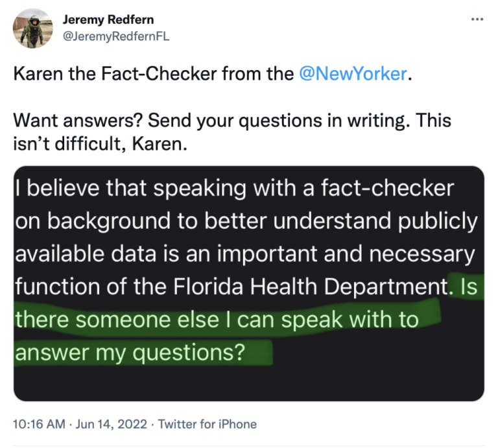Click Jeremy Redfern's profile avatar
Viewport: 498px width, 448px height.
click(35, 29)
